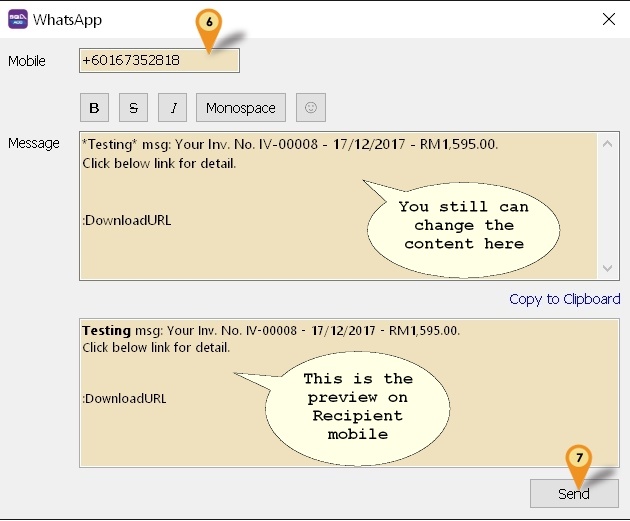Image resolution: width=630 pixels, height=521 pixels.
Task: Toggle Italic formatting with the I button
Action: [x=173, y=108]
